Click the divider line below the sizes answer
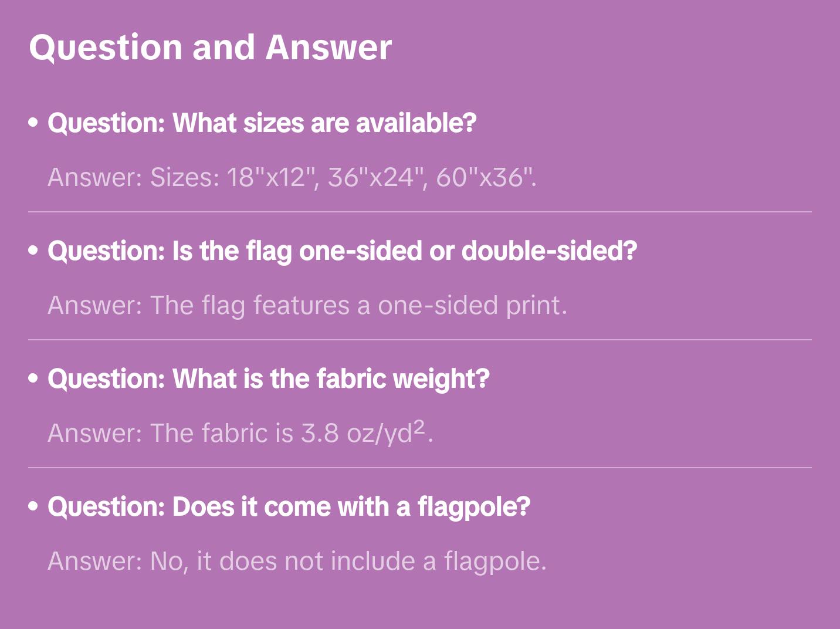The height and width of the screenshot is (629, 840). pos(419,212)
